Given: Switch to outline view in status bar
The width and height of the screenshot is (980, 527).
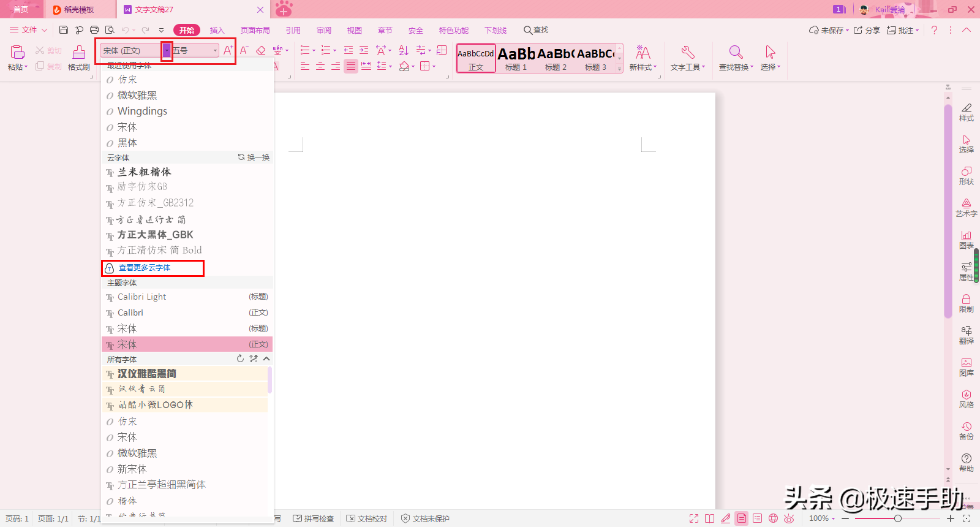Looking at the screenshot, I should click(758, 518).
